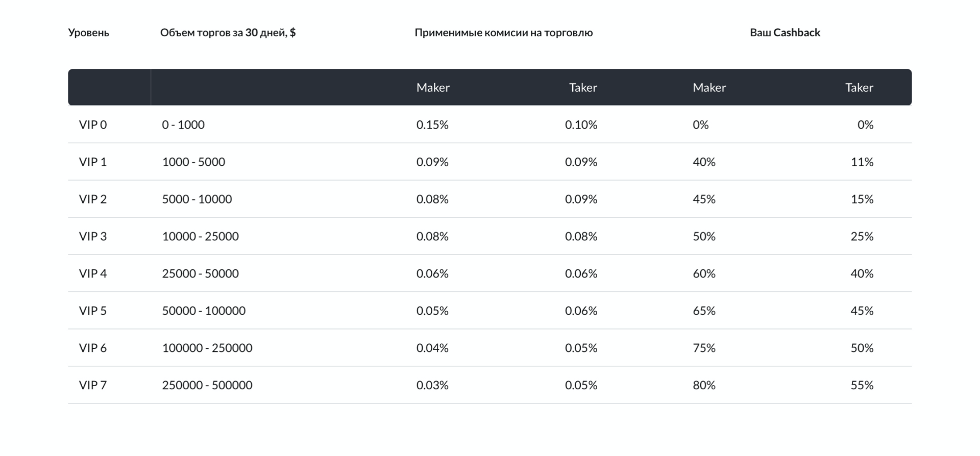This screenshot has height=456, width=980.
Task: Click the Применимые комиссии на торговлю heading
Action: (x=503, y=33)
